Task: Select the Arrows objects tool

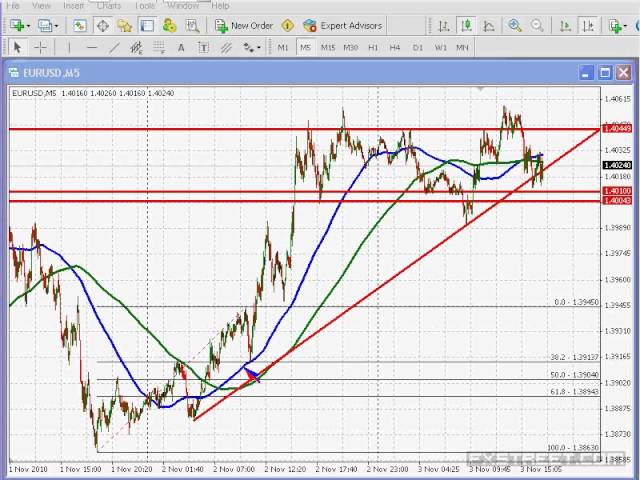Action: click(248, 48)
